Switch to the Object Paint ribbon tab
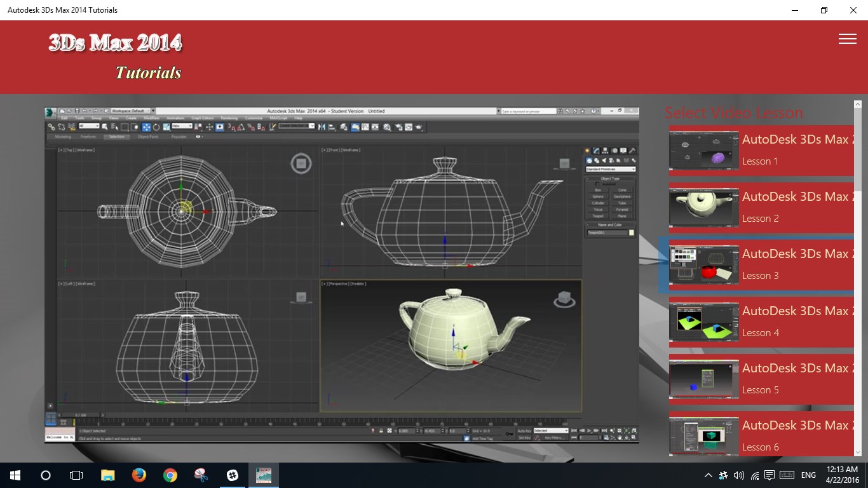Image resolution: width=868 pixels, height=488 pixels. coord(147,137)
